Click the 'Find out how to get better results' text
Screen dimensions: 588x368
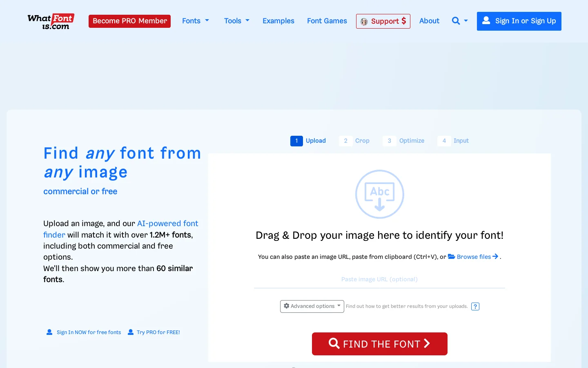[x=407, y=306]
